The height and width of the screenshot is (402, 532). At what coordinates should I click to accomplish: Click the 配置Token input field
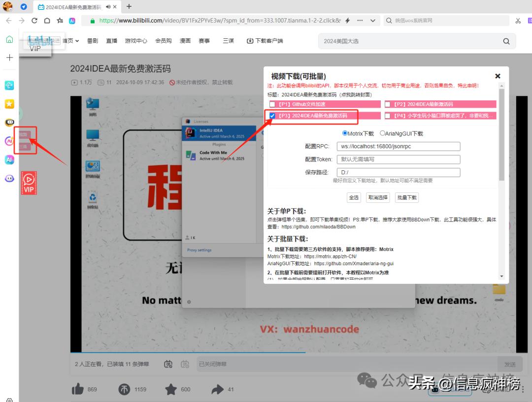[399, 159]
